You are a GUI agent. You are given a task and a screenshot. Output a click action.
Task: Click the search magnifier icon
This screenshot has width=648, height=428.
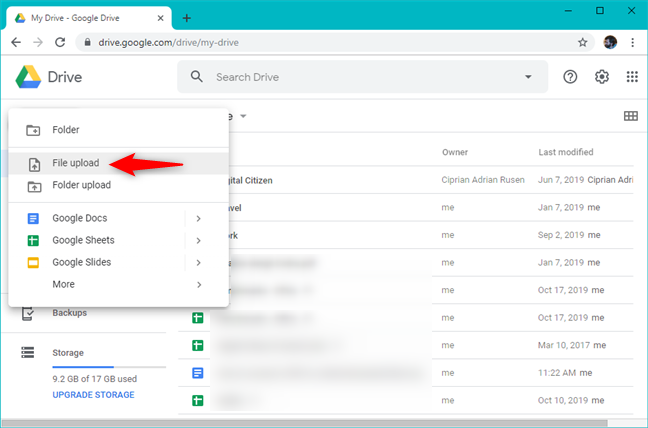click(x=197, y=76)
